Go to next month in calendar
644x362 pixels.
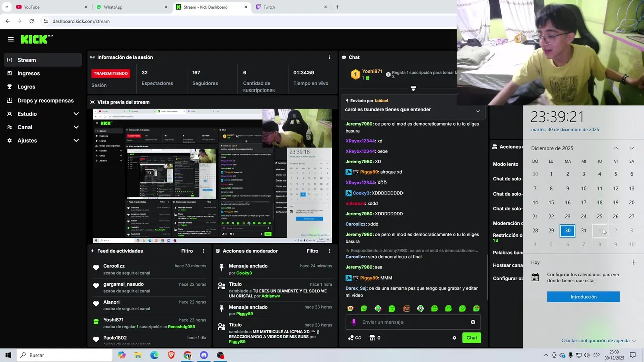click(632, 148)
